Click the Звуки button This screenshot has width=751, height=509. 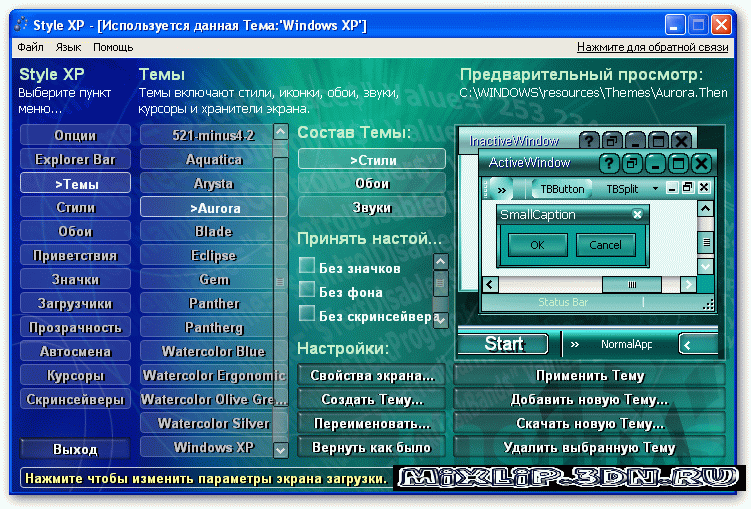(372, 207)
